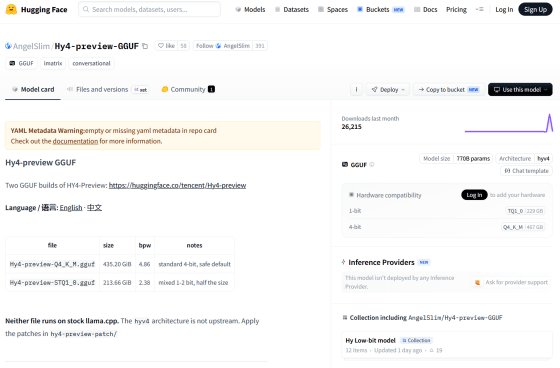
Task: Click the Inference Providers heading
Action: [381, 262]
